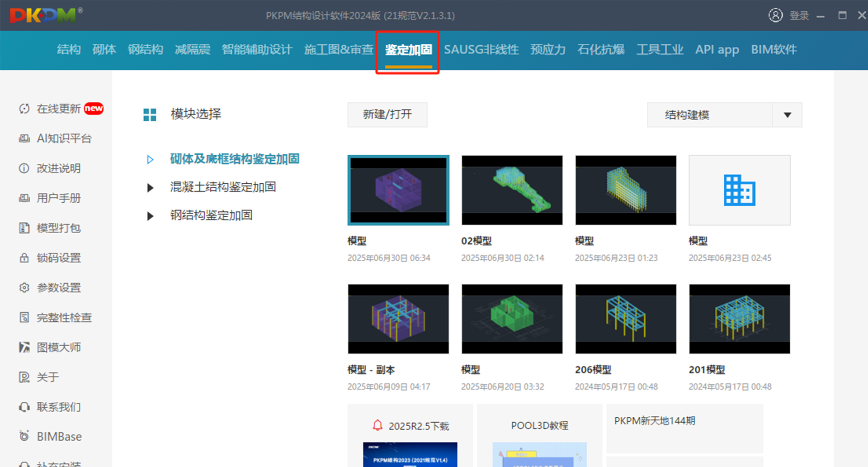The width and height of the screenshot is (868, 467).
Task: Click the 改进说明 info icon
Action: [24, 168]
